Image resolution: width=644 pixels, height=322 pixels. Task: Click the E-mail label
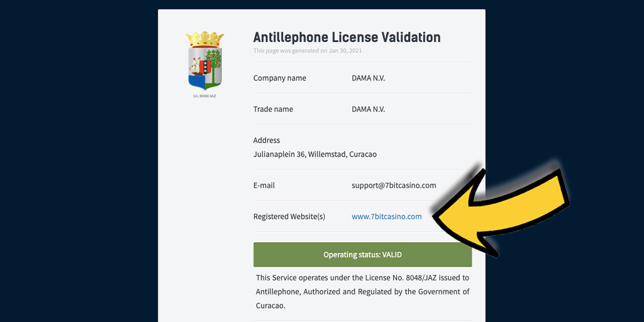click(264, 186)
